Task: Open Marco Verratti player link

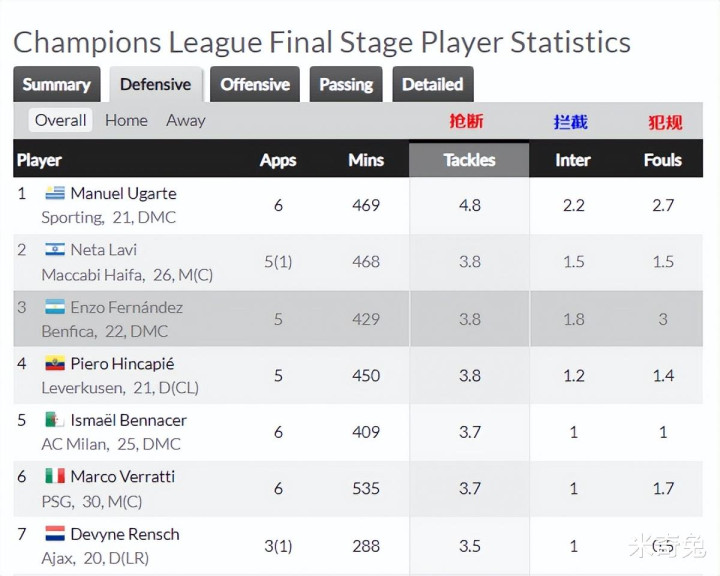Action: coord(123,476)
